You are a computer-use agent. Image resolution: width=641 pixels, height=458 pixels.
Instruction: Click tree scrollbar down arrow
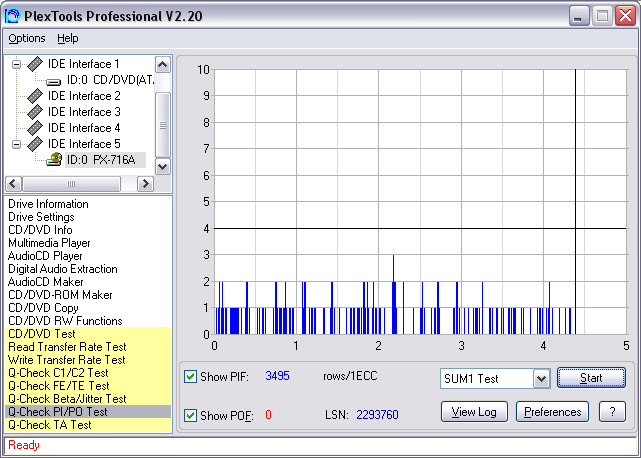tap(163, 166)
